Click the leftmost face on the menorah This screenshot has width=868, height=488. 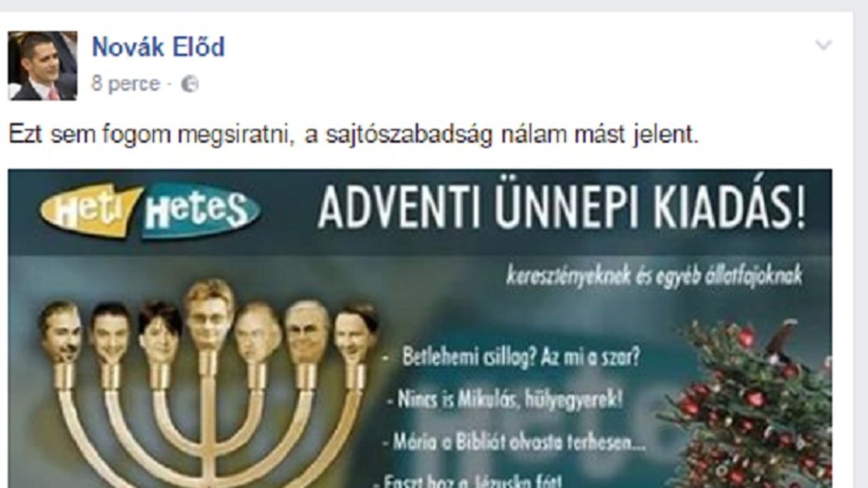(61, 332)
